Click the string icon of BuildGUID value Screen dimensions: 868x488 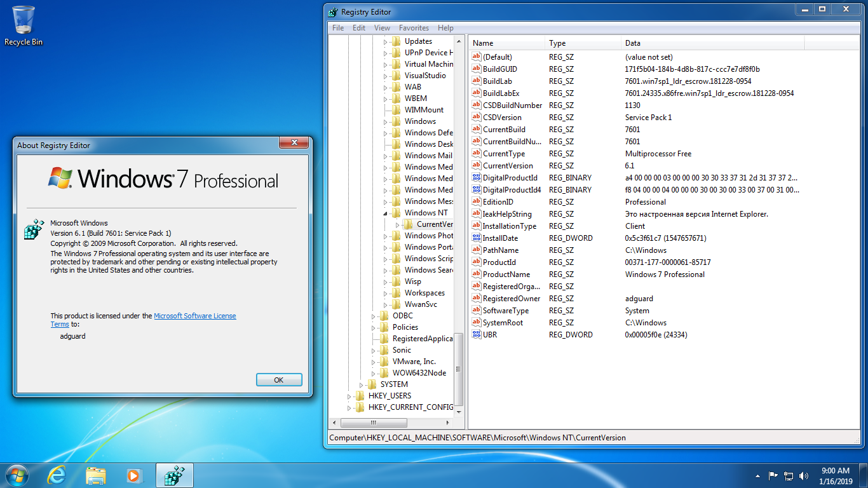point(476,69)
